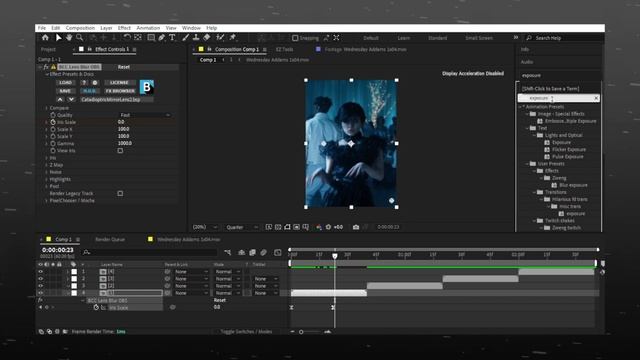Image resolution: width=640 pixels, height=360 pixels.
Task: Open layer 1 parent None dropdown
Action: click(x=191, y=271)
